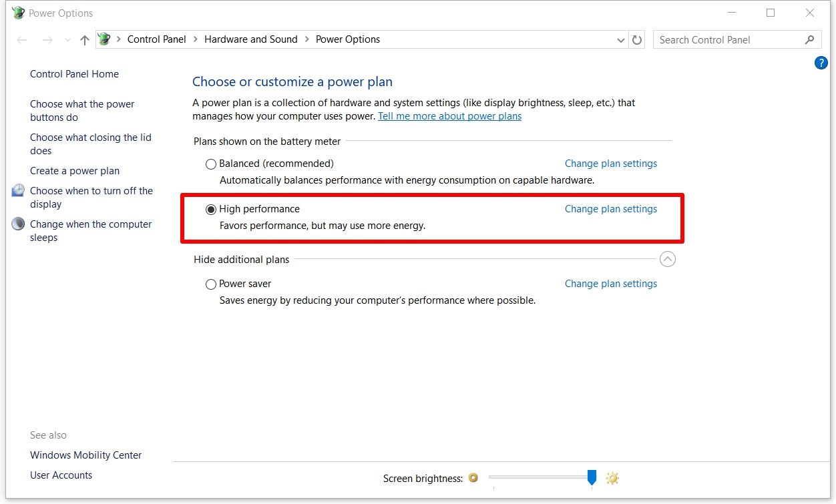Go to Hardware and Sound breadcrumb
Screen dimensions: 836x504
250,39
